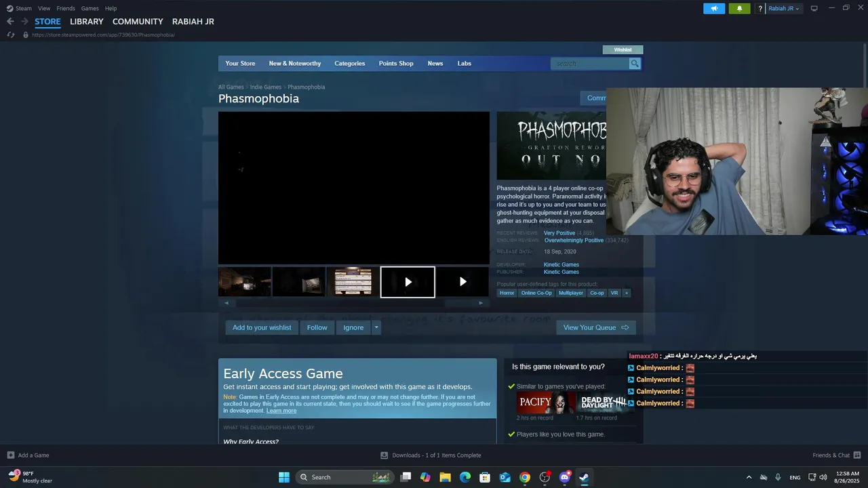Open Kinetic Games developer link
868x488 pixels.
click(x=561, y=264)
